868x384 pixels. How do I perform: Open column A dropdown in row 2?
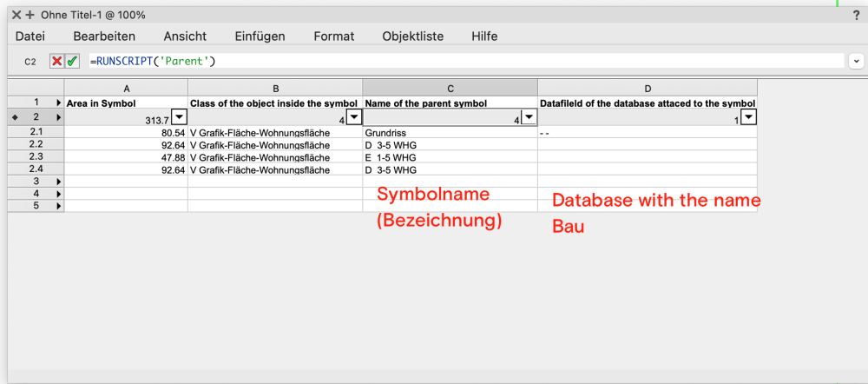point(178,117)
